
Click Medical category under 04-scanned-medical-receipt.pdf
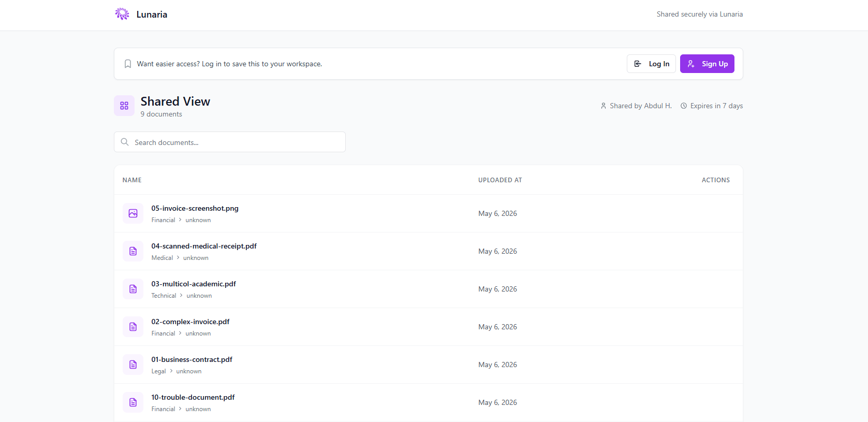coord(162,258)
